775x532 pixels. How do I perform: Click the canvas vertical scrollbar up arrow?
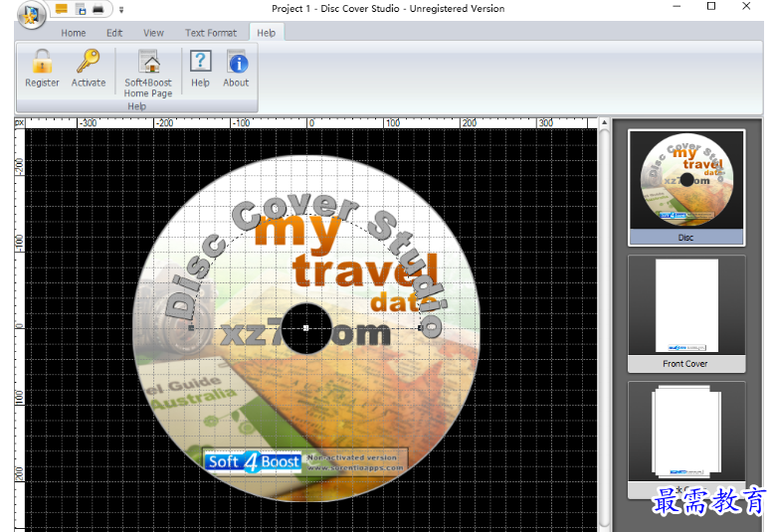coord(604,122)
